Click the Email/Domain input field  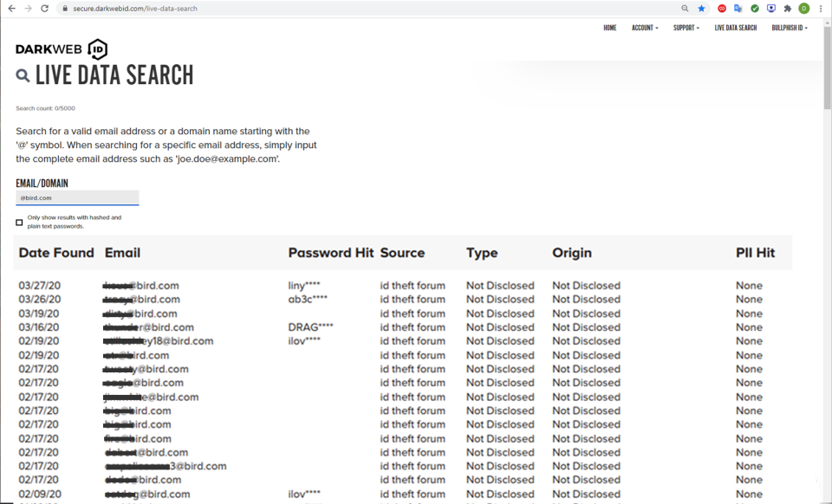(x=77, y=197)
